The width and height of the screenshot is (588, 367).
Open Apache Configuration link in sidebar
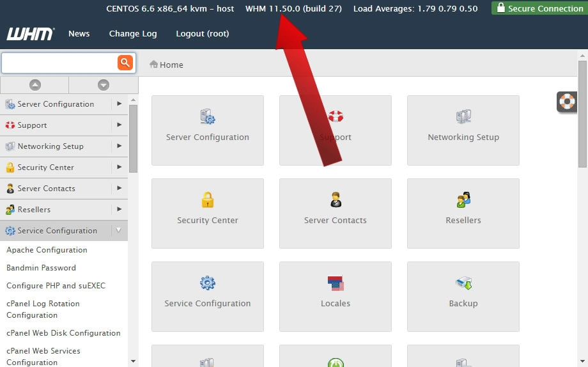pyautogui.click(x=47, y=250)
